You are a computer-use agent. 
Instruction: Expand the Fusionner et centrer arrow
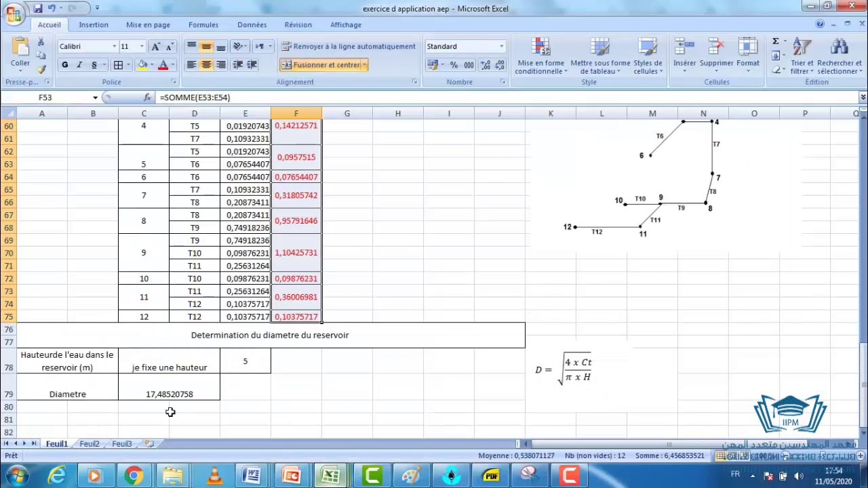pos(365,65)
